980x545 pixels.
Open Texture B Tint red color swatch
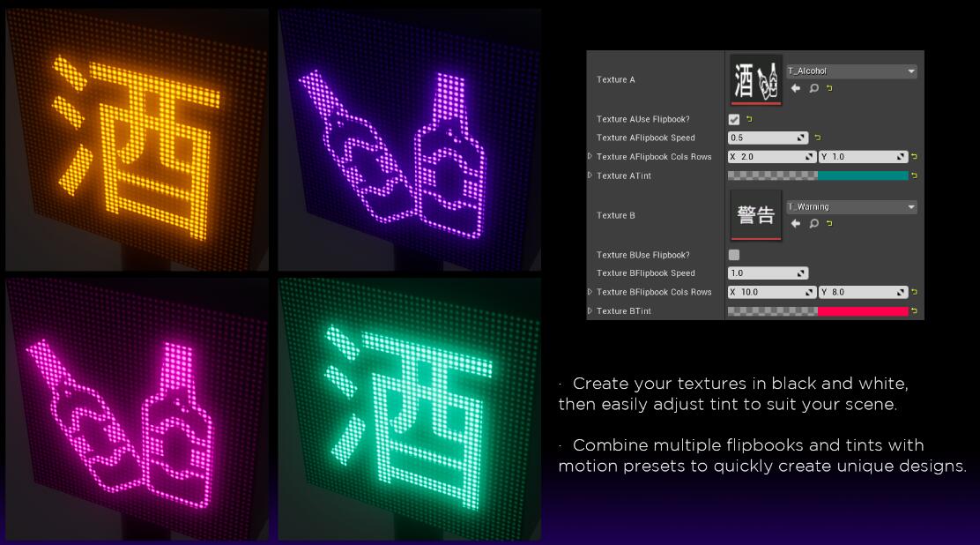(x=862, y=311)
